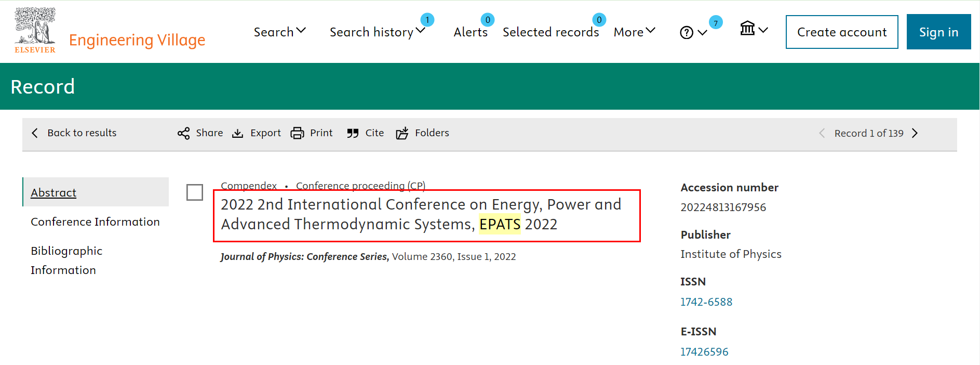The image size is (980, 365).
Task: Click the back chevron beside Back to results
Action: pyautogui.click(x=35, y=133)
